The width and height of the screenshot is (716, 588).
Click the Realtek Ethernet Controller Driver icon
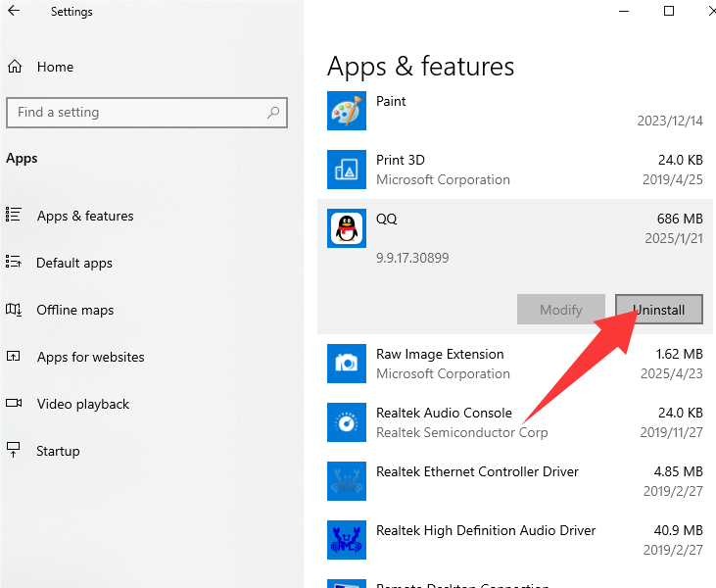pos(346,481)
